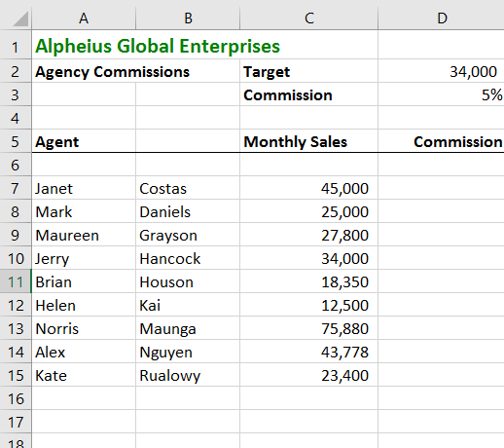The height and width of the screenshot is (448, 504).
Task: Select column B header
Action: click(x=188, y=19)
